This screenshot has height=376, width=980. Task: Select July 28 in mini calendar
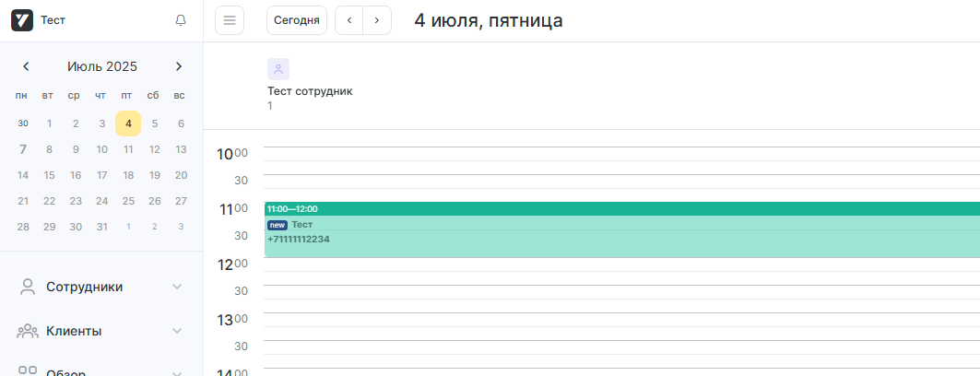(x=23, y=227)
